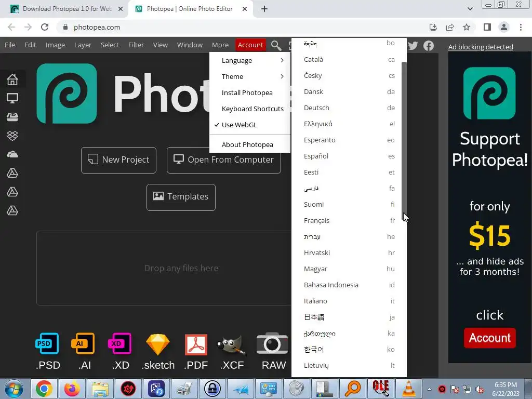Click the This Device monitor icon in sidebar

click(x=12, y=98)
